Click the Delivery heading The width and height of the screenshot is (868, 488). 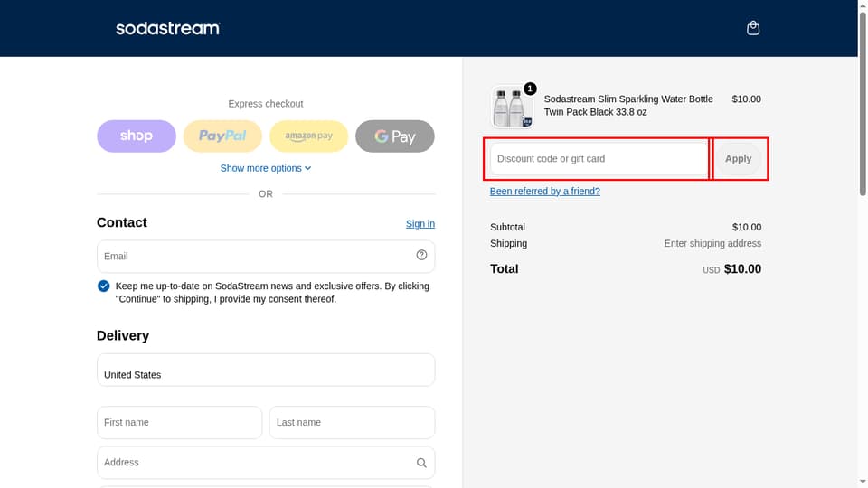(123, 336)
